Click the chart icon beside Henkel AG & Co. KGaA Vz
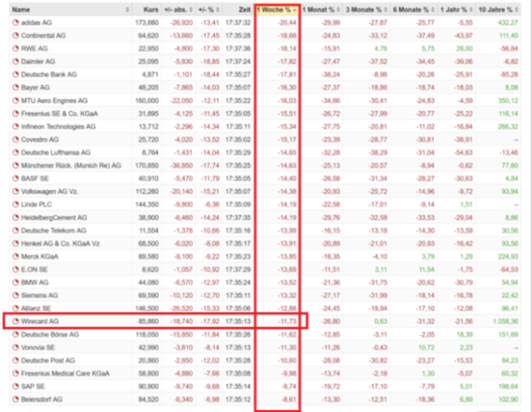Screen dimensions: 532x412 coord(16,244)
